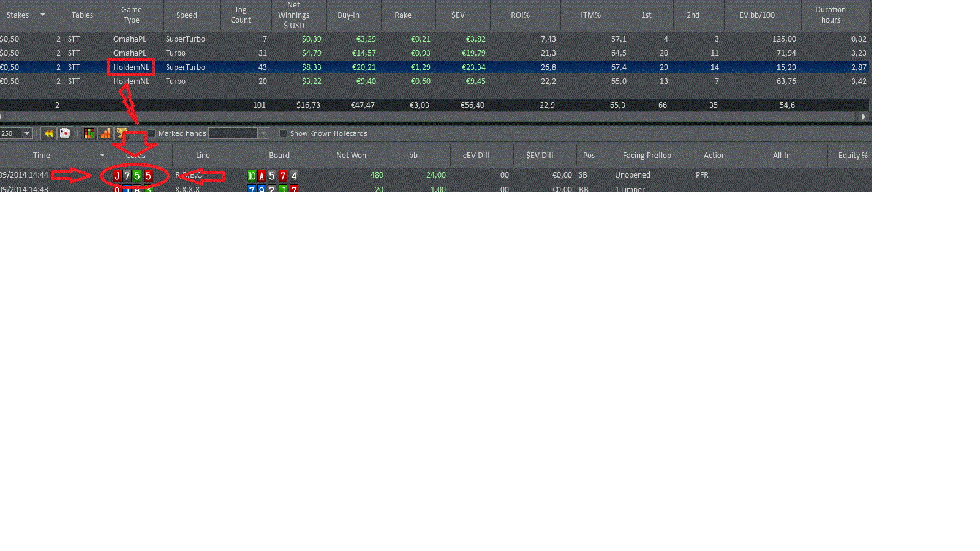Viewport: 980px width, 551px height.
Task: Select the OmahaPL Turbo row
Action: [434, 53]
